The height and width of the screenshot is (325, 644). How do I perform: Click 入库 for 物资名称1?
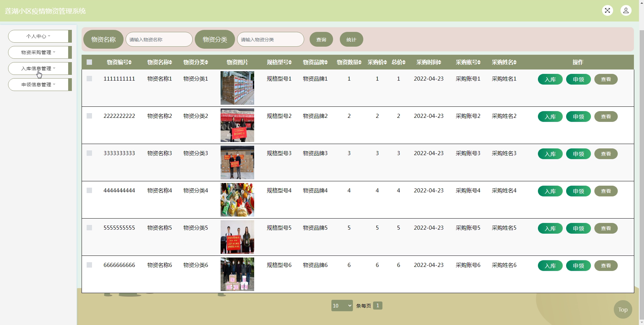point(550,79)
